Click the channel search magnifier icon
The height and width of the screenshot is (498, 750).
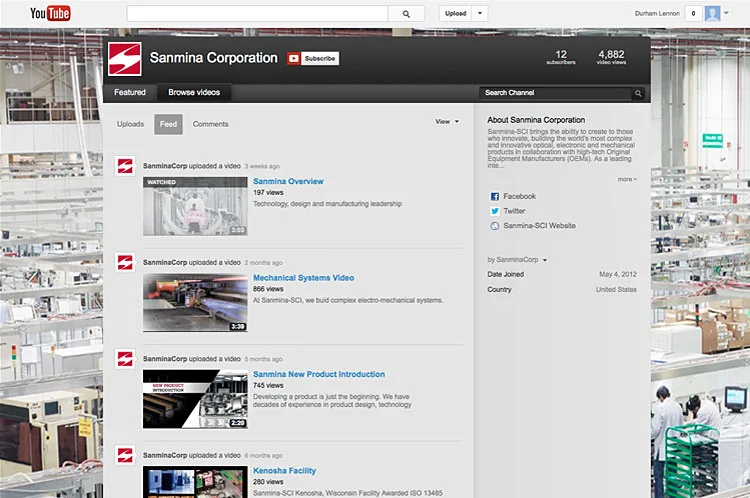(638, 93)
